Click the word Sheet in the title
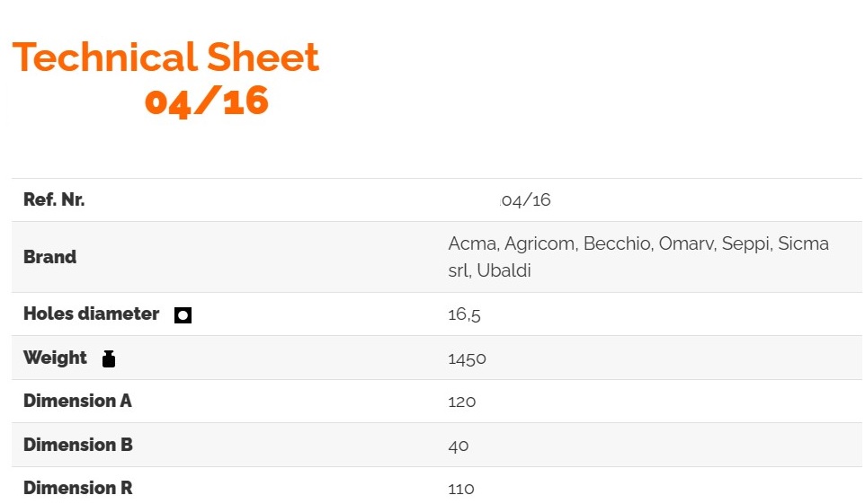This screenshot has width=865, height=504. (x=263, y=58)
